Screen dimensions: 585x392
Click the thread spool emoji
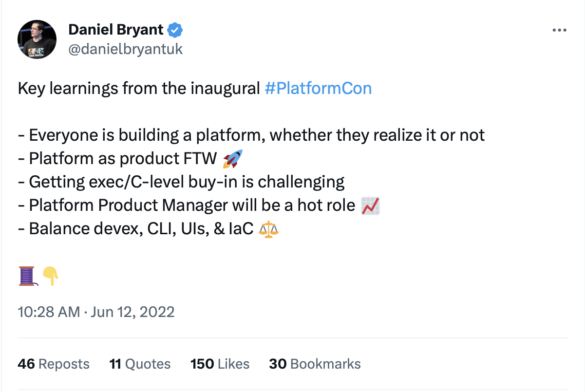pos(27,276)
